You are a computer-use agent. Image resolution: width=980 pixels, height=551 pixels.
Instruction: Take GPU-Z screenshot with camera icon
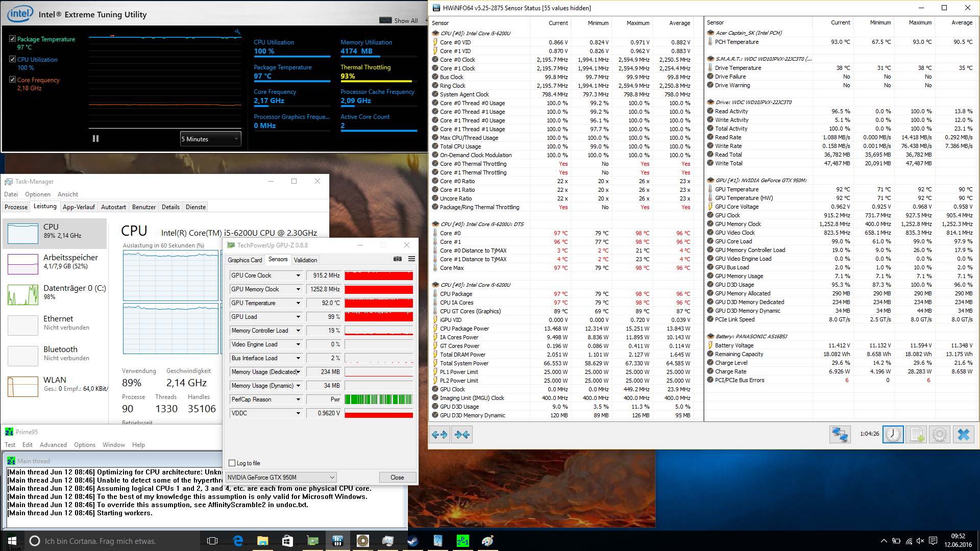point(397,259)
